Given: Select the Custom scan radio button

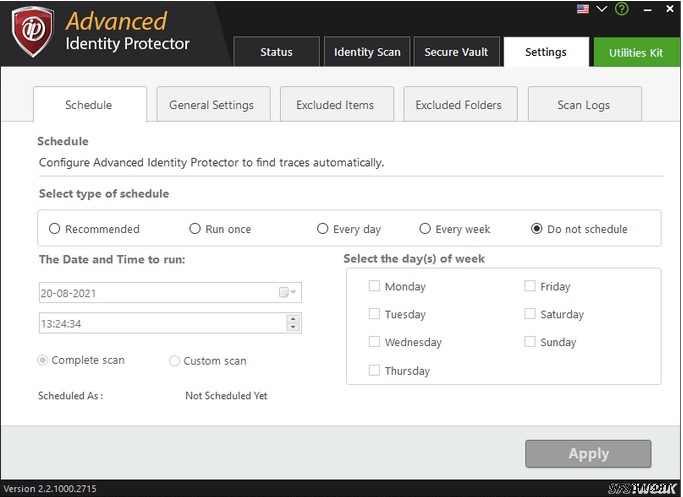Looking at the screenshot, I should pos(174,361).
